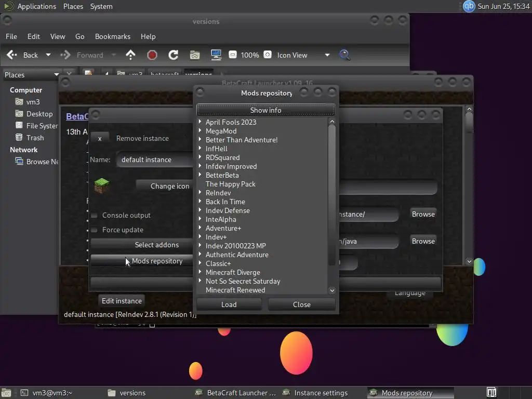
Task: Click the Select addons button
Action: (x=142, y=245)
